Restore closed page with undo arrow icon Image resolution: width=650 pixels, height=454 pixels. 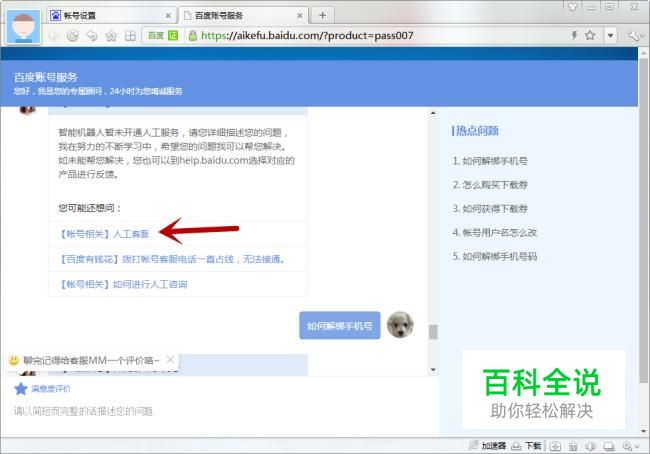(x=92, y=36)
